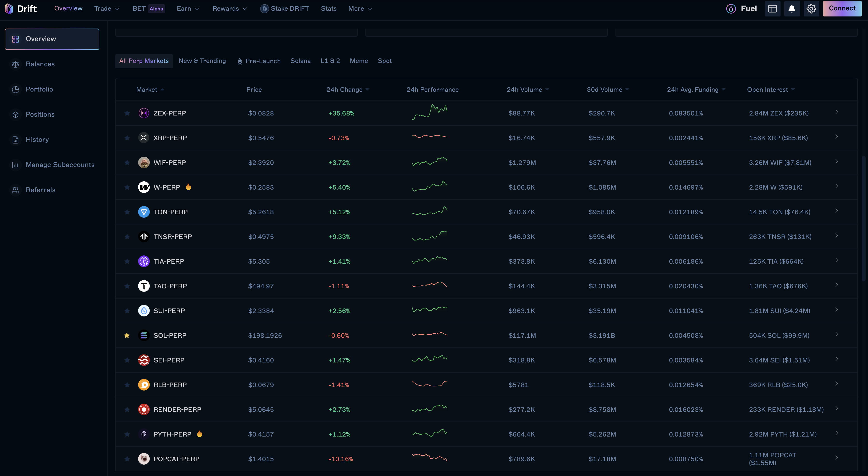Viewport: 868px width, 476px height.
Task: Open the Trade dropdown
Action: (107, 8)
